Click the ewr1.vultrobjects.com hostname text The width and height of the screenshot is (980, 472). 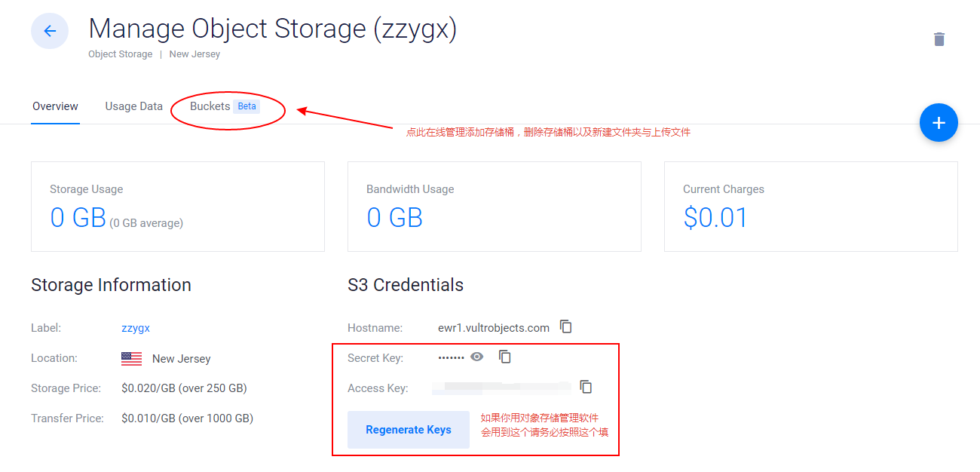click(494, 328)
